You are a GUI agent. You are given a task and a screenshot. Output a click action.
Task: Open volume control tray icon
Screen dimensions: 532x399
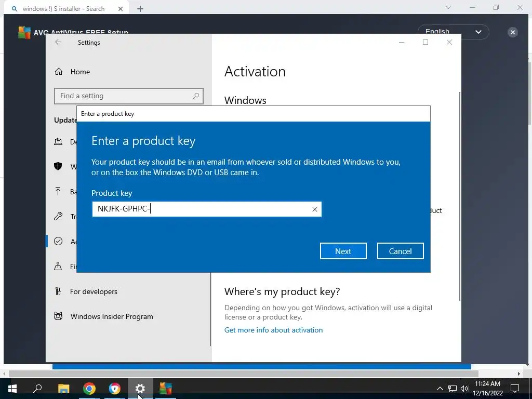pos(464,389)
